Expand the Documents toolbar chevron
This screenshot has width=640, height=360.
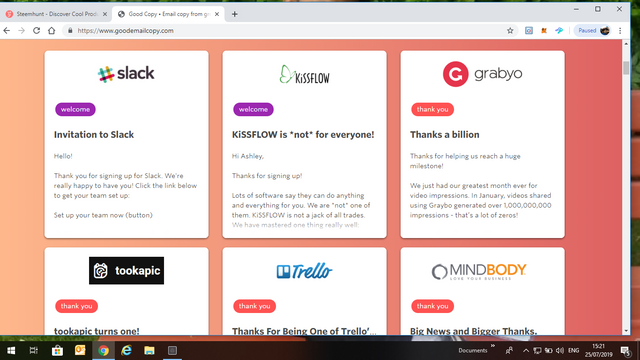493,347
